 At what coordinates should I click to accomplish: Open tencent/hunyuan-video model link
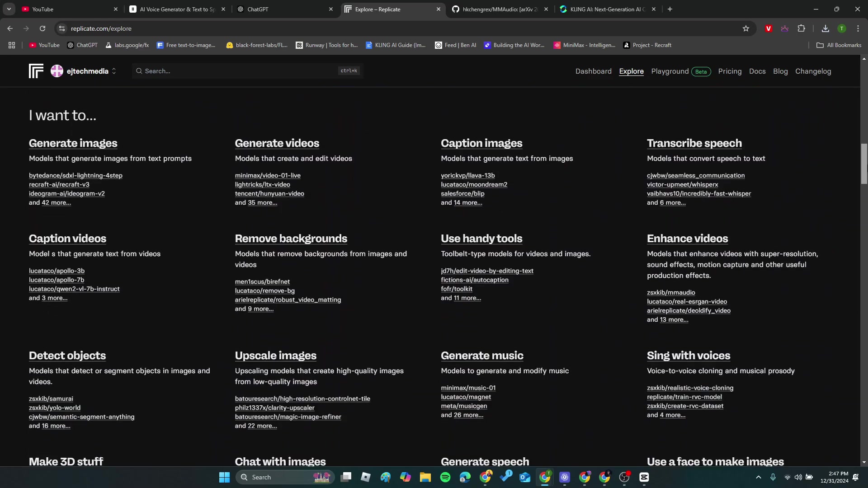coord(269,193)
